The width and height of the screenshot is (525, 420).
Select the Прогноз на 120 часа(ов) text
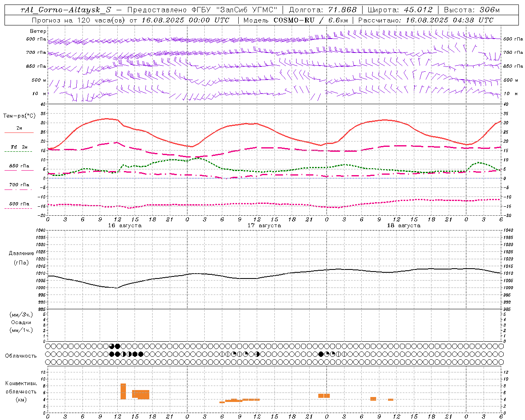coord(79,20)
